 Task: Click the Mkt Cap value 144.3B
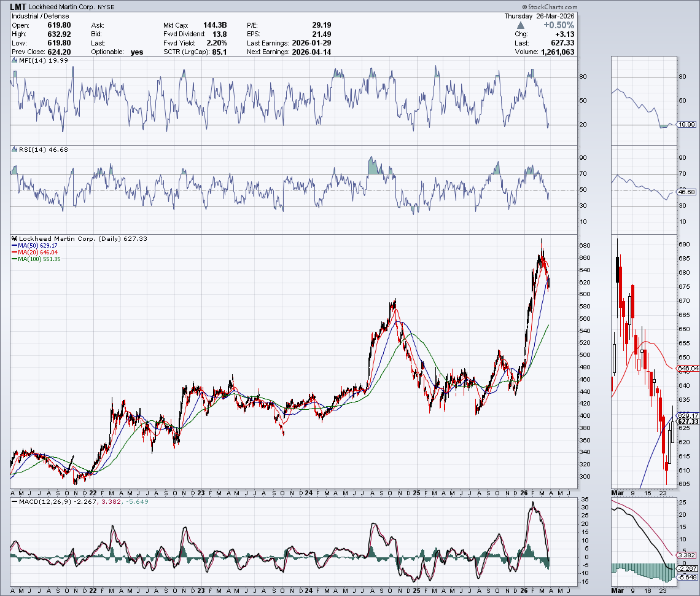point(215,25)
